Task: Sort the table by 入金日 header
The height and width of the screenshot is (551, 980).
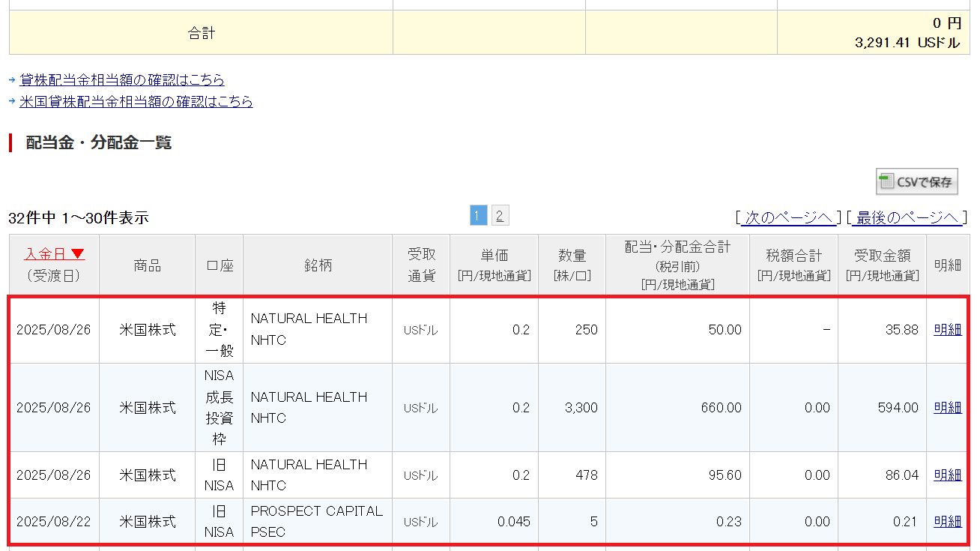Action: pyautogui.click(x=54, y=254)
